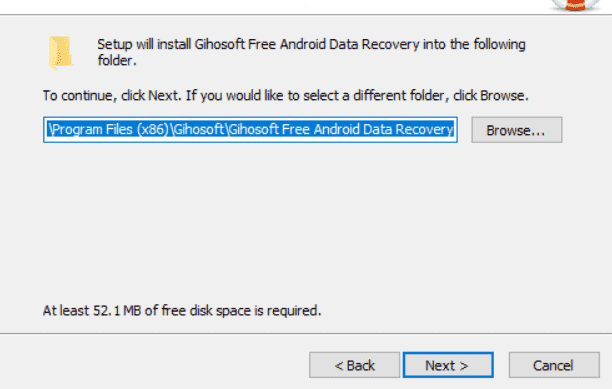Click "Android Data Recovery" at the path's end

click(383, 130)
